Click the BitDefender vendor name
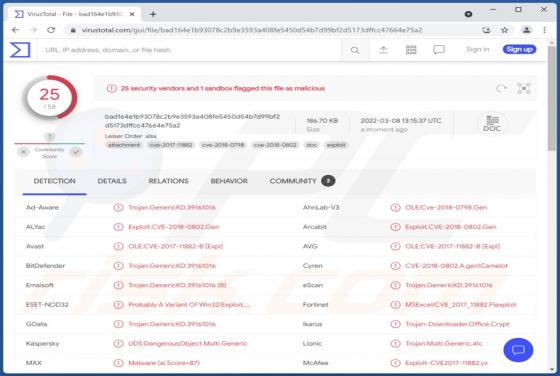Viewport: 560px width, 376px height. (45, 266)
